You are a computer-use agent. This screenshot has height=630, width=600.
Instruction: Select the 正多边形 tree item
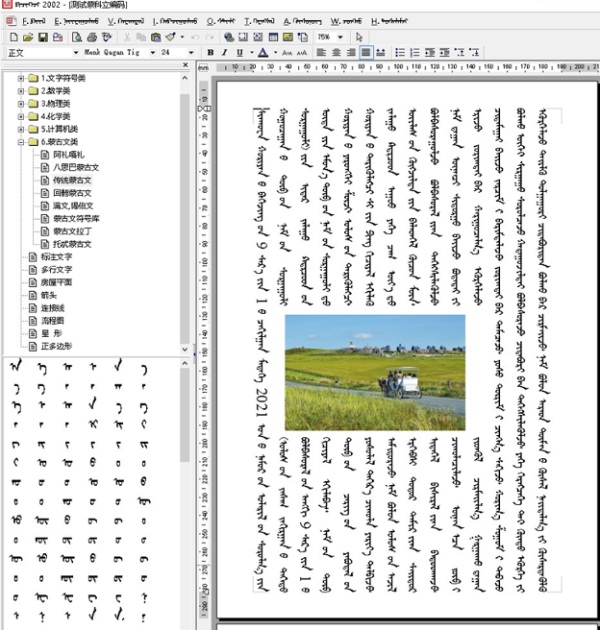pos(56,346)
